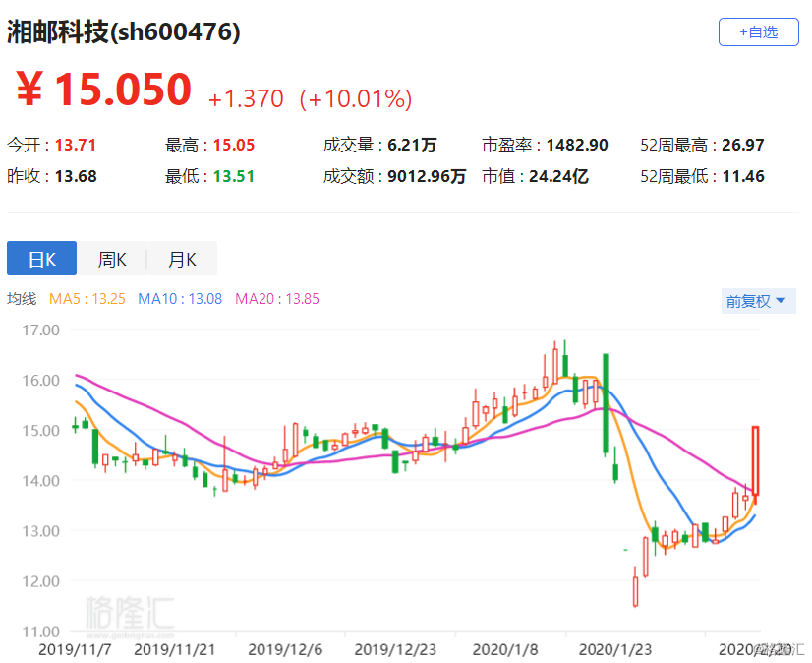Click the 52周最高 value 26.97

pyautogui.click(x=742, y=145)
